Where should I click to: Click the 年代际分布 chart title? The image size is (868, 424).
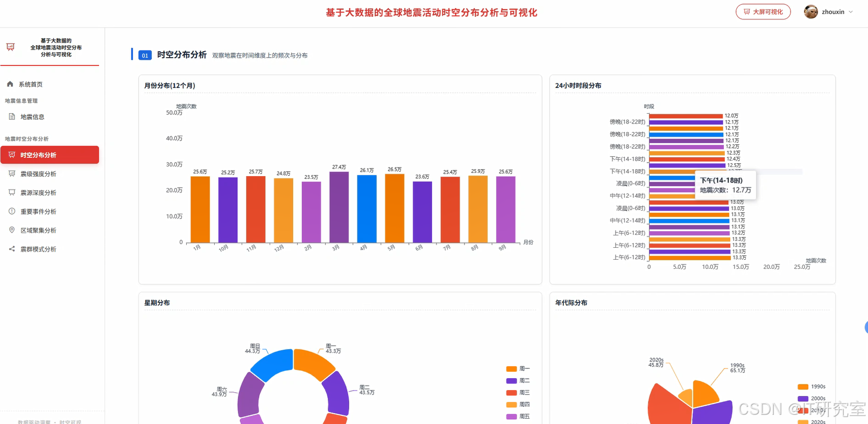click(571, 303)
